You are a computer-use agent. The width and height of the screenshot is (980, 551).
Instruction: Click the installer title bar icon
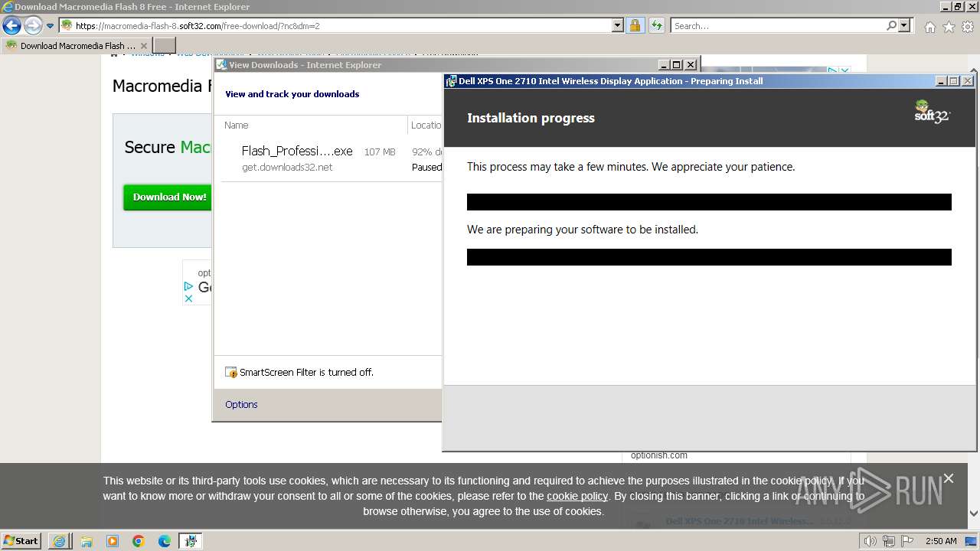tap(452, 80)
